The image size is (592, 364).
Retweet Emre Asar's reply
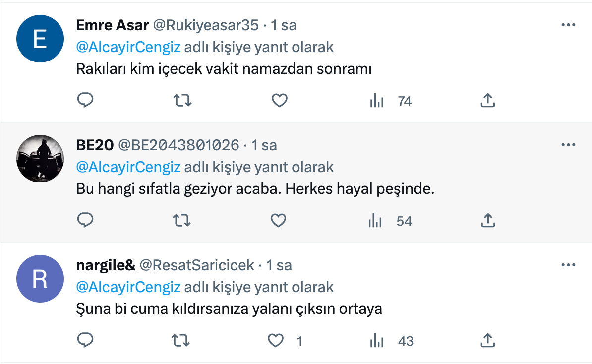click(182, 101)
